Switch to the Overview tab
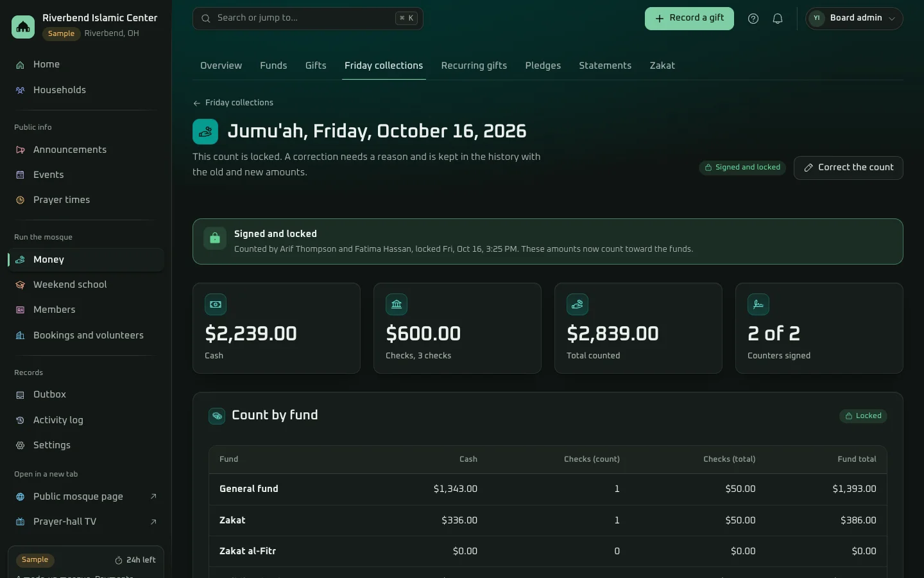Viewport: 924px width, 578px height. [x=221, y=66]
